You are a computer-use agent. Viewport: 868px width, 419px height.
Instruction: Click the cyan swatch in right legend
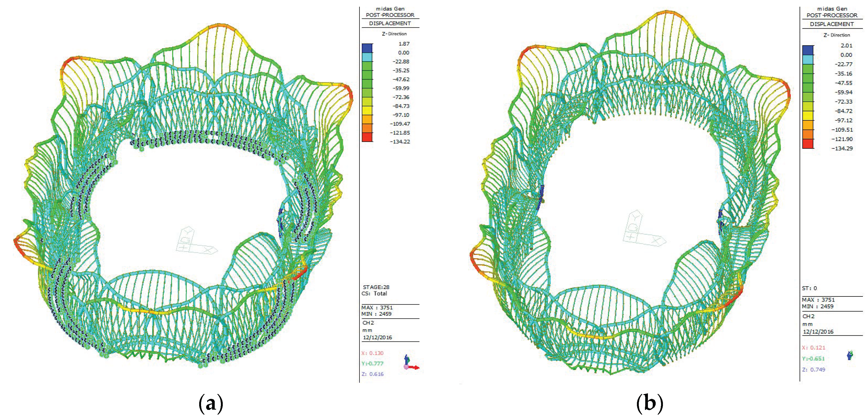[x=808, y=60]
